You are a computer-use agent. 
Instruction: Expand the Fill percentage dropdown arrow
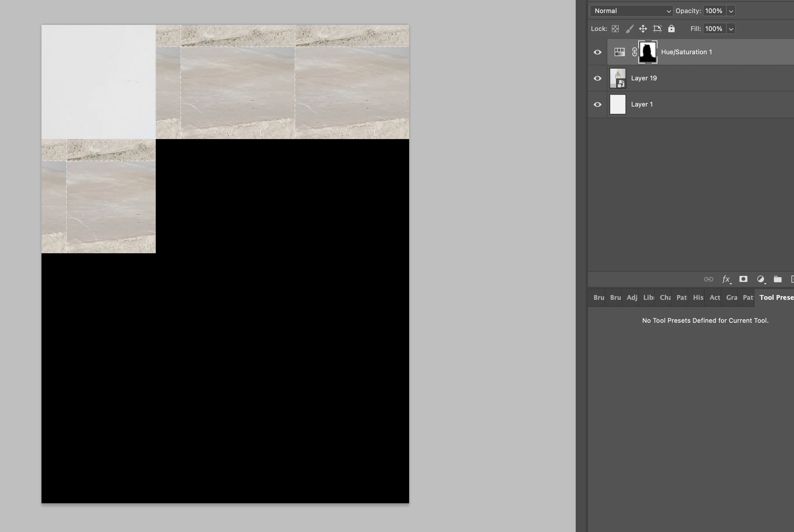(731, 29)
